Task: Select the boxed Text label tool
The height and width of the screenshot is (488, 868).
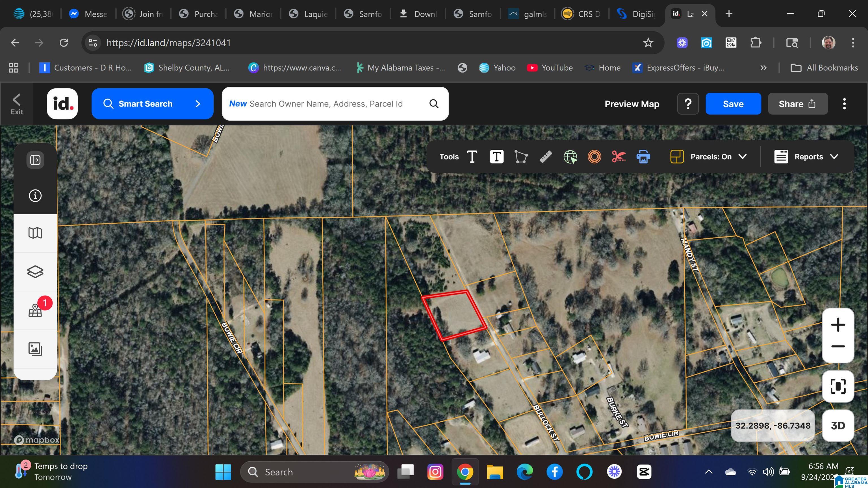Action: [x=496, y=157]
